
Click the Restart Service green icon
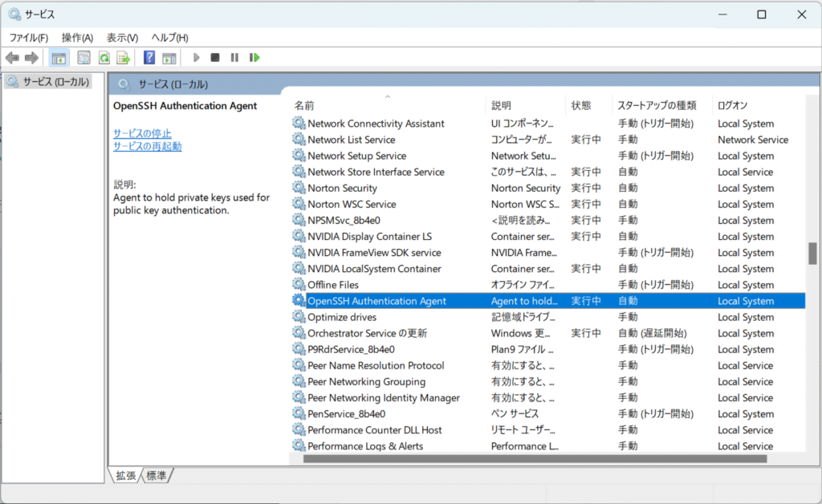point(254,58)
